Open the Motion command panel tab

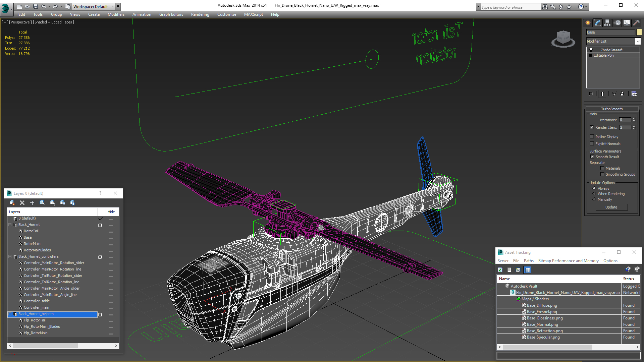click(x=618, y=23)
